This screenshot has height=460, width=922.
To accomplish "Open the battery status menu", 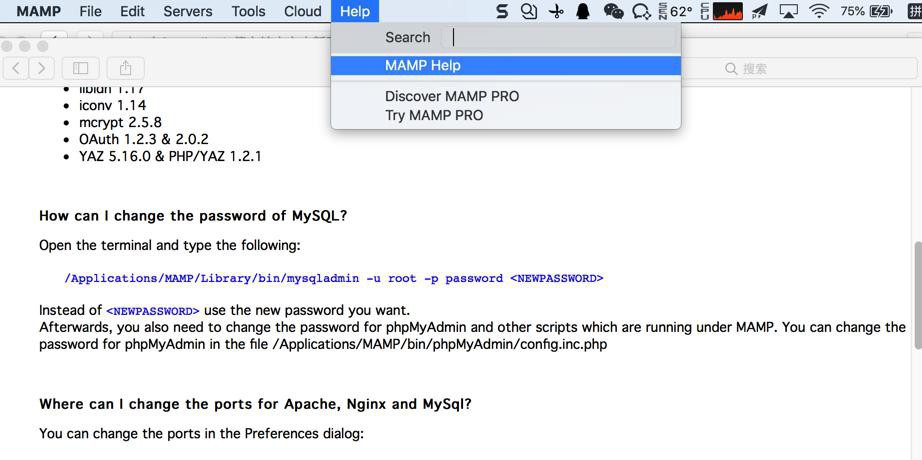I will pos(881,12).
